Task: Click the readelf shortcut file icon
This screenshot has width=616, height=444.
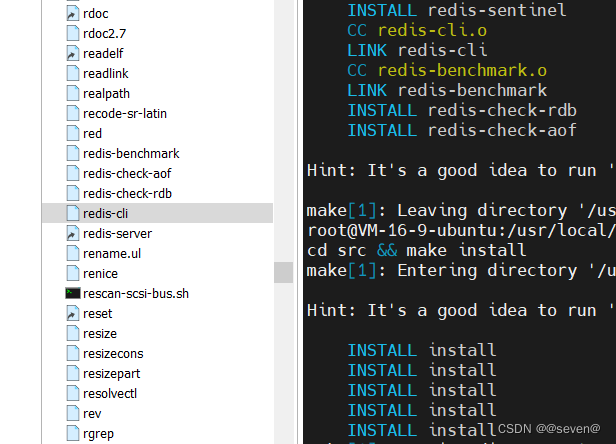Action: 72,53
